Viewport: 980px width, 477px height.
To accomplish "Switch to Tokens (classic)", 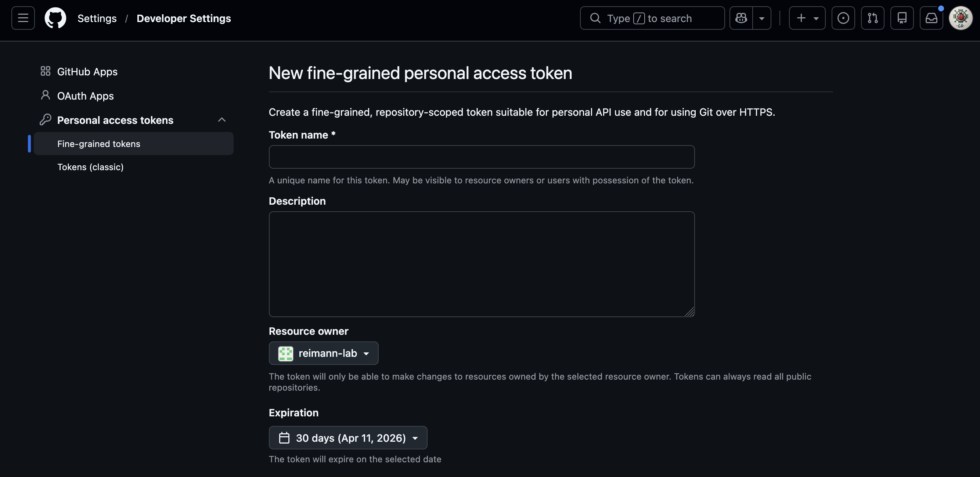I will pos(90,167).
